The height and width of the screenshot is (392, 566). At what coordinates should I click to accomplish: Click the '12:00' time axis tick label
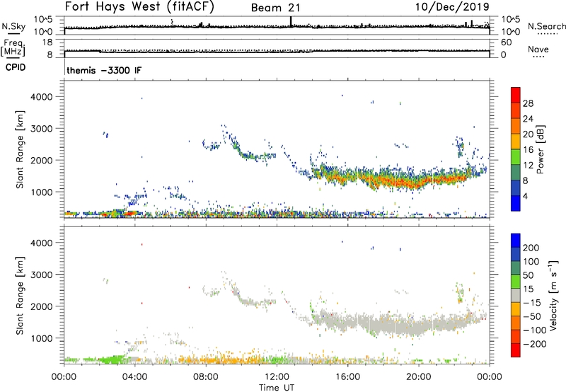pyautogui.click(x=277, y=377)
